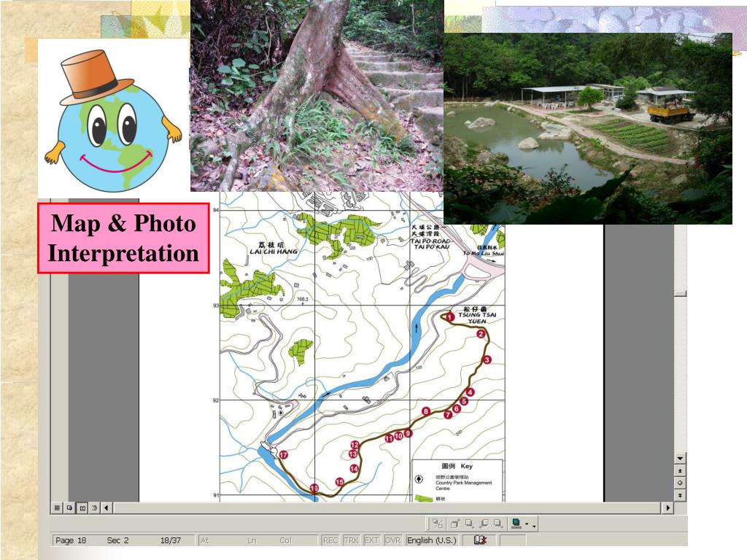Click the pond and farm photo
747x560 pixels.
[x=588, y=128]
